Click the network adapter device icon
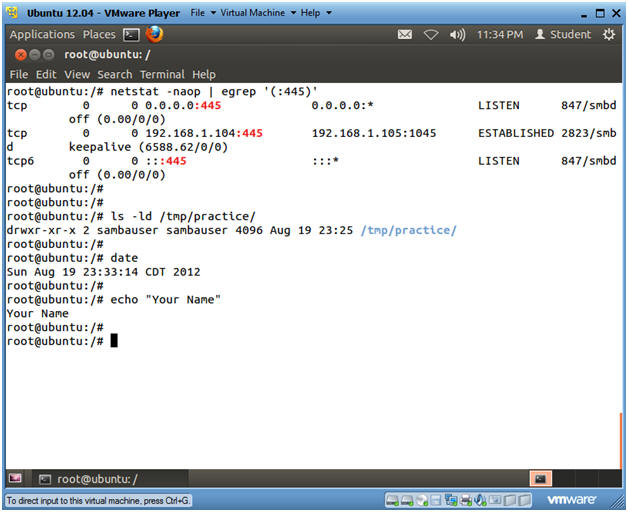Screen dimensions: 628x512 click(x=451, y=500)
